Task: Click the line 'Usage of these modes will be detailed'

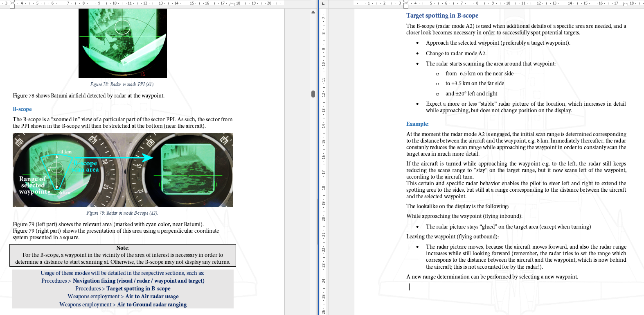Action: pos(122,273)
